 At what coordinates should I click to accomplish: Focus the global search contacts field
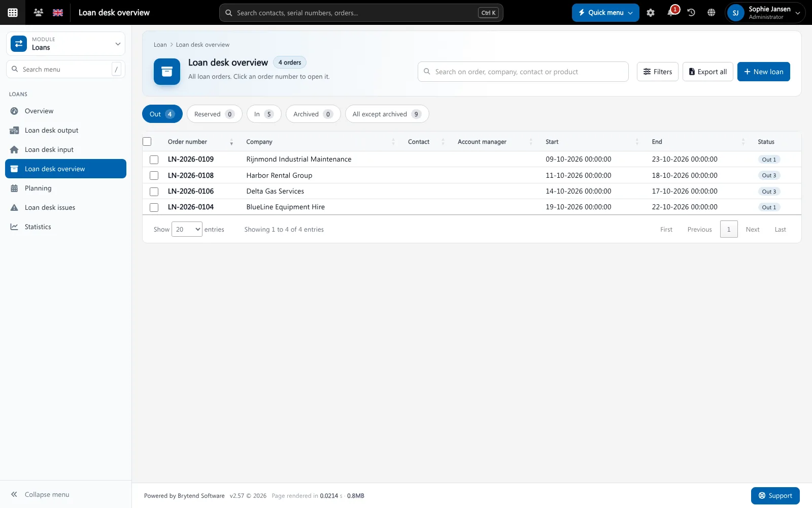point(361,13)
